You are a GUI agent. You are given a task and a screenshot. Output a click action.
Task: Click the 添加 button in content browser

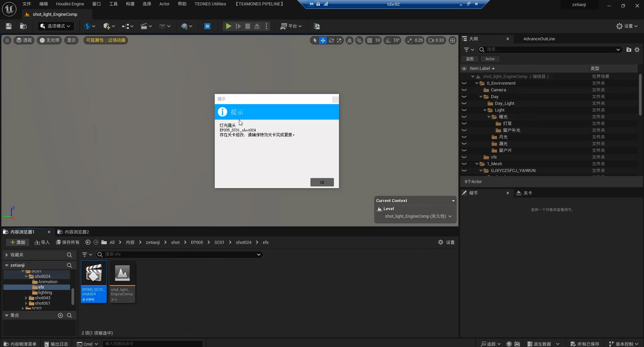pyautogui.click(x=18, y=242)
